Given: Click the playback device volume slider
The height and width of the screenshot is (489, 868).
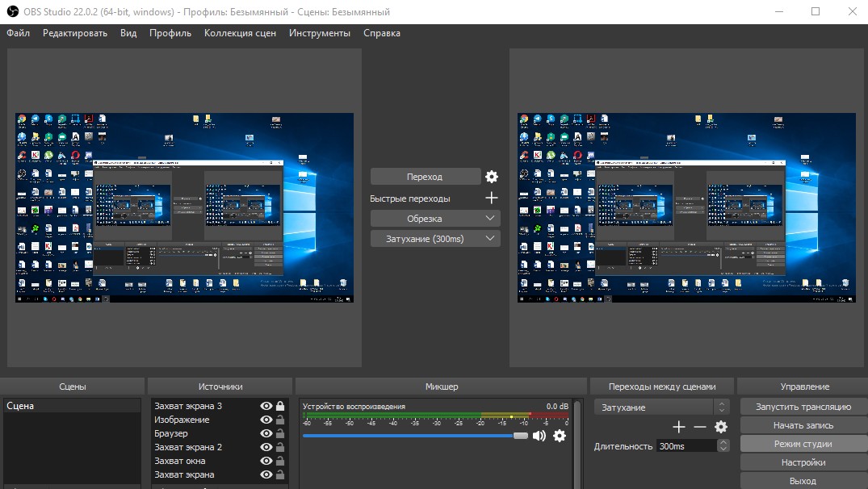Looking at the screenshot, I should (415, 436).
